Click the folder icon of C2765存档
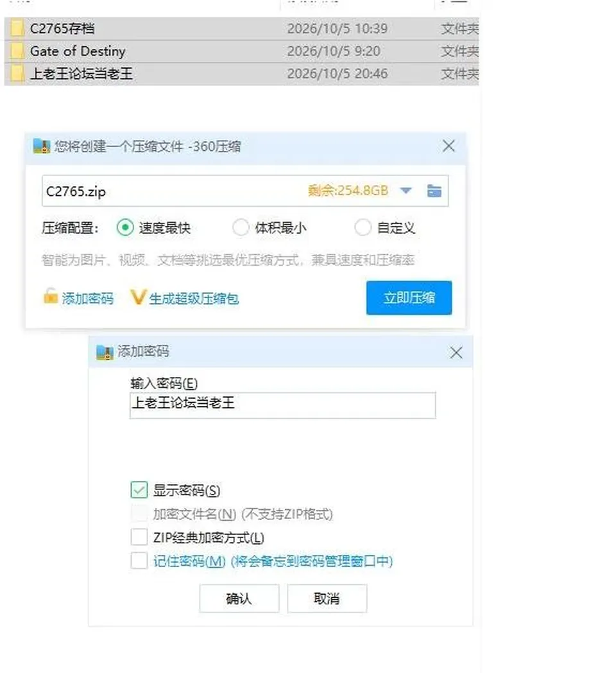The image size is (616, 673). (x=17, y=29)
